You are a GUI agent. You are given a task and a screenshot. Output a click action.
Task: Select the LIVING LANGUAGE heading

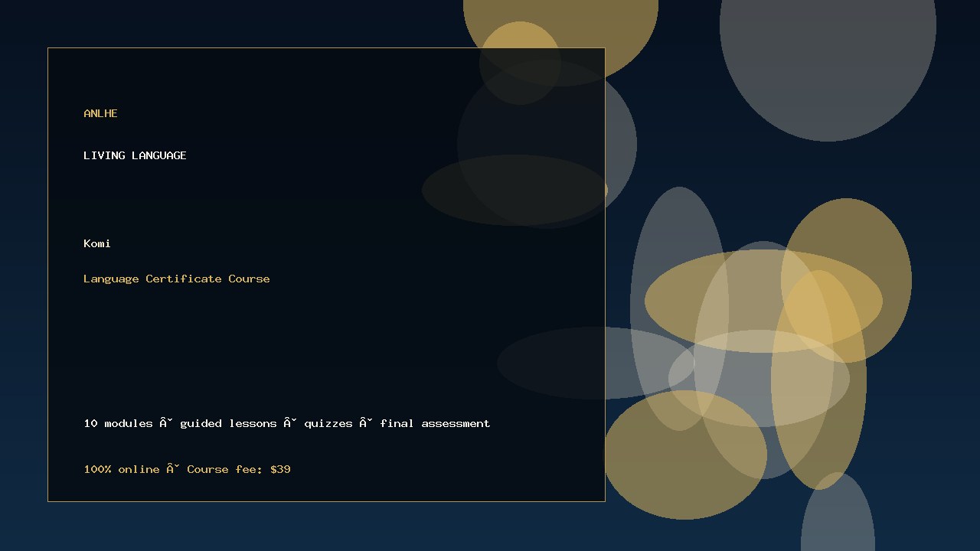(x=135, y=155)
